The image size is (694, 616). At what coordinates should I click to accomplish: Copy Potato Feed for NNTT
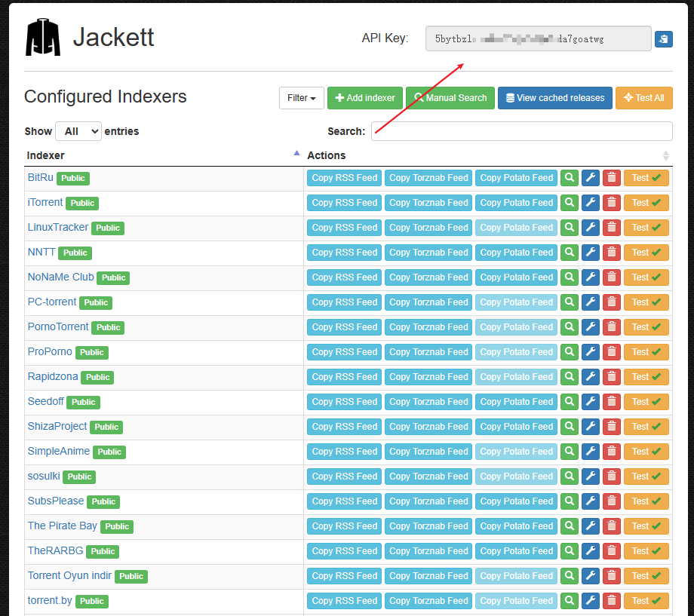[x=517, y=253]
